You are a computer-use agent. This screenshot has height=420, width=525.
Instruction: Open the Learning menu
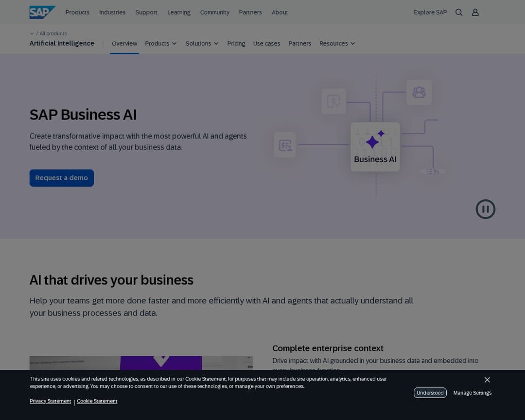pos(179,12)
